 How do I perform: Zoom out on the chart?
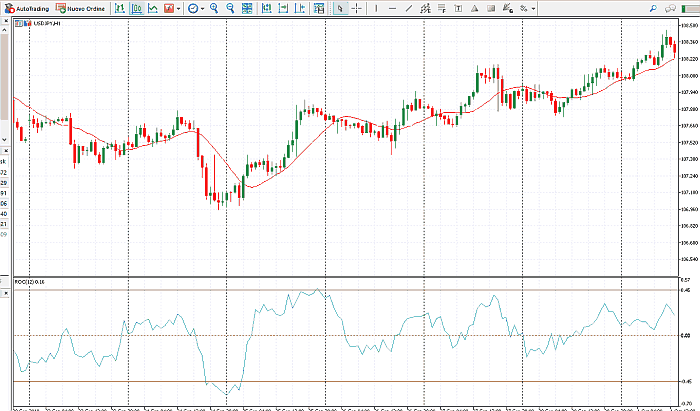230,8
